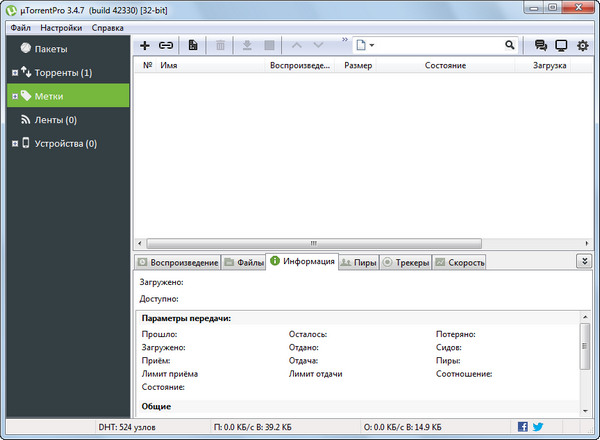Expand the Устройства tree node

tap(14, 143)
